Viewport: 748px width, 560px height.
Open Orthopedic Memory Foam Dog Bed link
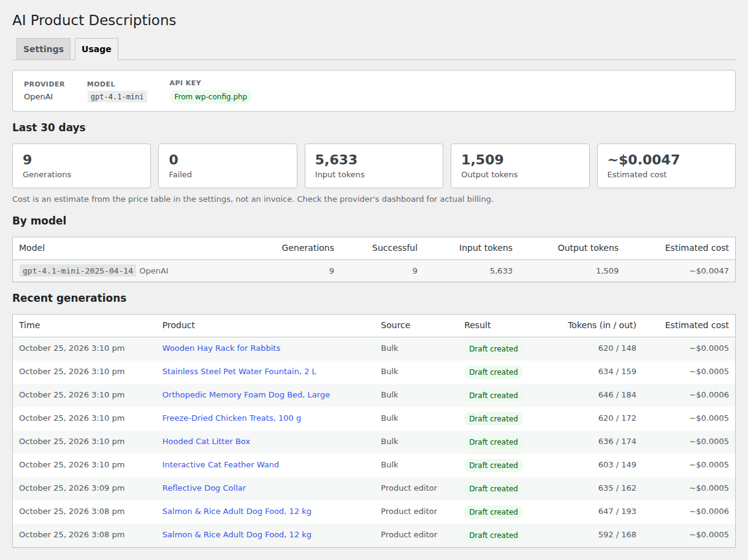point(246,395)
